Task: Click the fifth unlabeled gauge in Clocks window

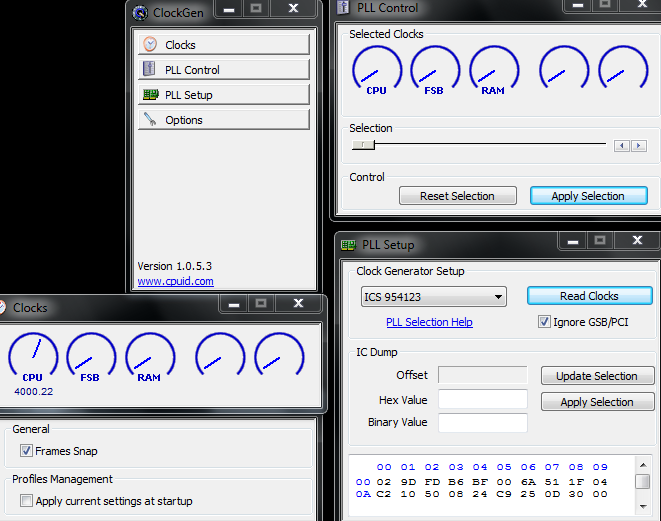Action: click(279, 355)
